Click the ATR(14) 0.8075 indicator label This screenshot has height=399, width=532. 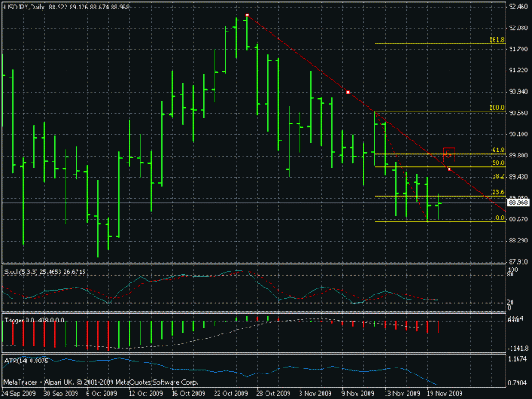click(26, 362)
